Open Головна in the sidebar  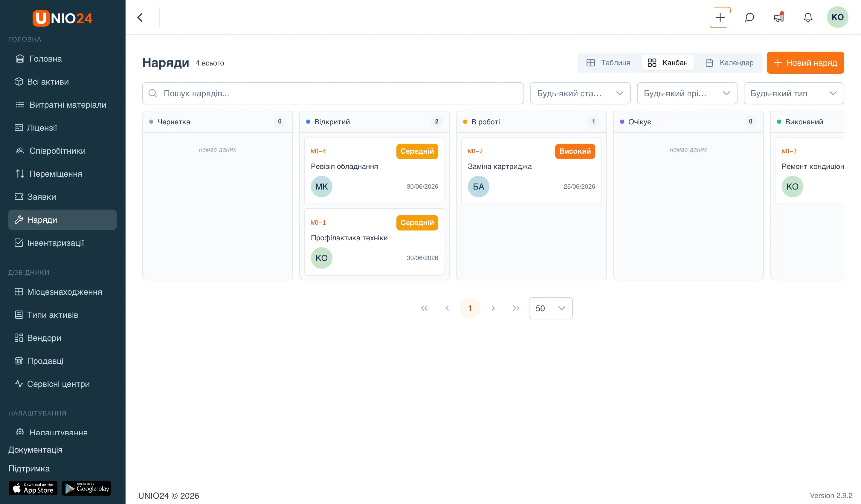coord(62,59)
